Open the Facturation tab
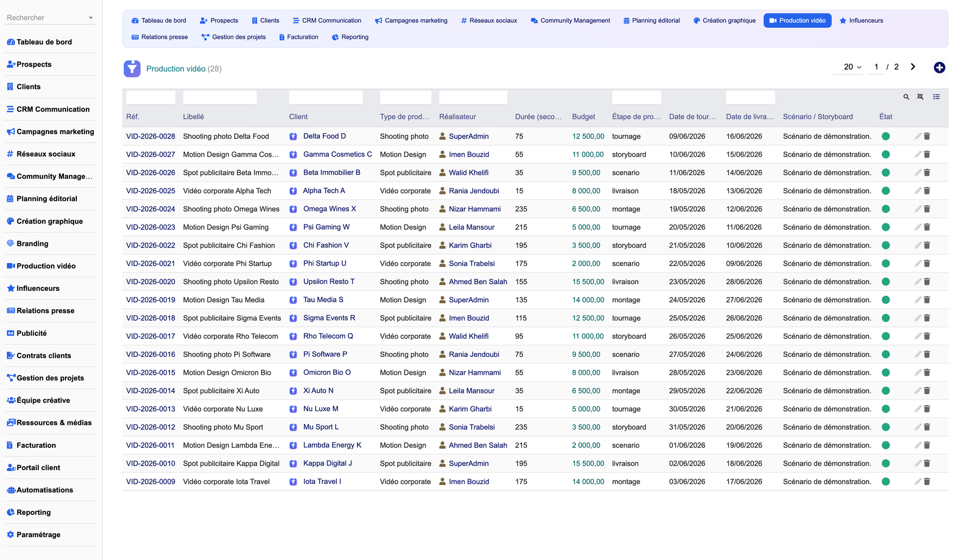 pyautogui.click(x=298, y=37)
